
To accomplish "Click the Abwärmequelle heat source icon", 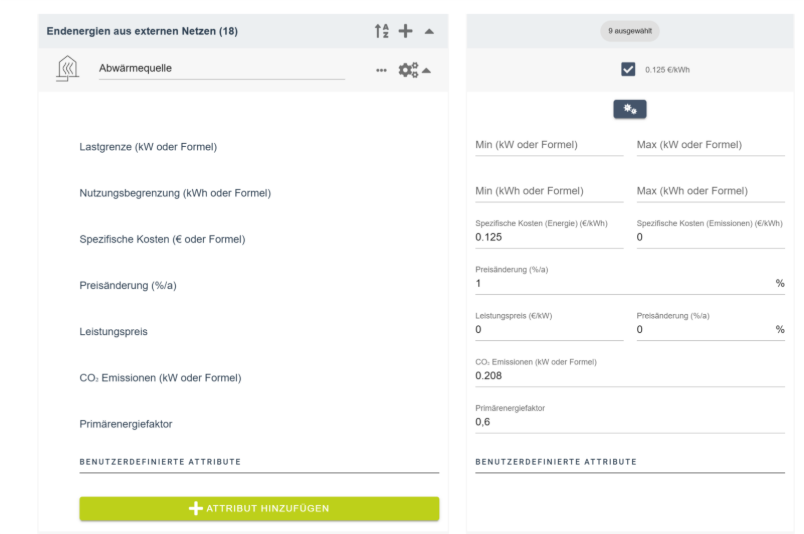I will [x=67, y=70].
